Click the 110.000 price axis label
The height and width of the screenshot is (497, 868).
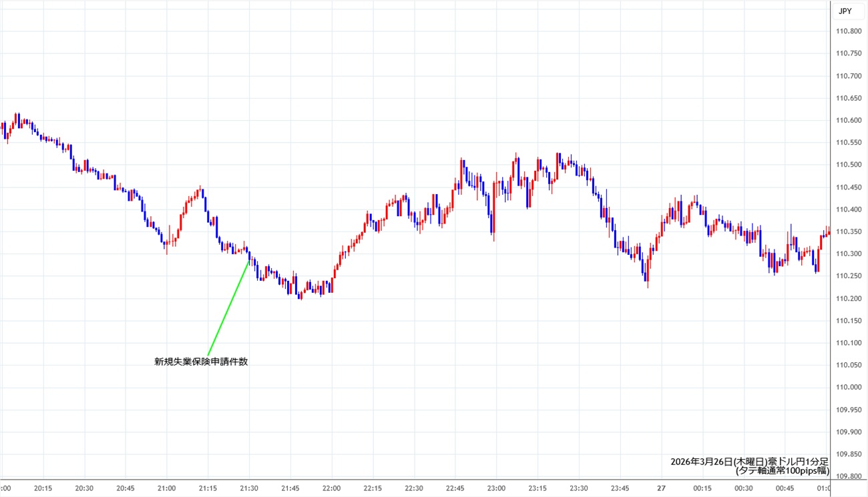point(848,387)
